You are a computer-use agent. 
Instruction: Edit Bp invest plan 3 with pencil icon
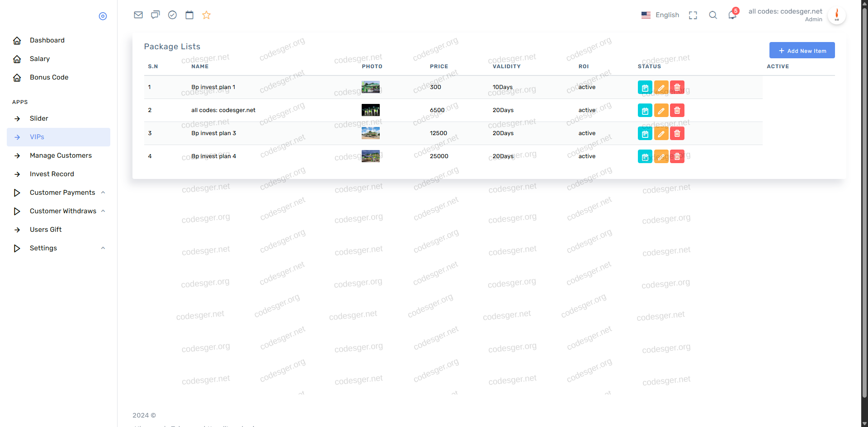(x=661, y=134)
